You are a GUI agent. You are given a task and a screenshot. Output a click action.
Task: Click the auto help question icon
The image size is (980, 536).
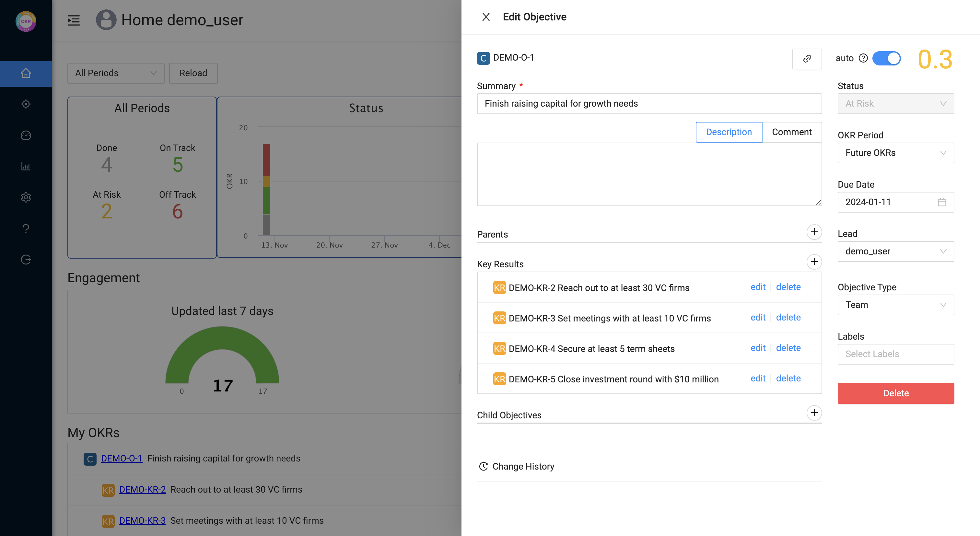[863, 58]
